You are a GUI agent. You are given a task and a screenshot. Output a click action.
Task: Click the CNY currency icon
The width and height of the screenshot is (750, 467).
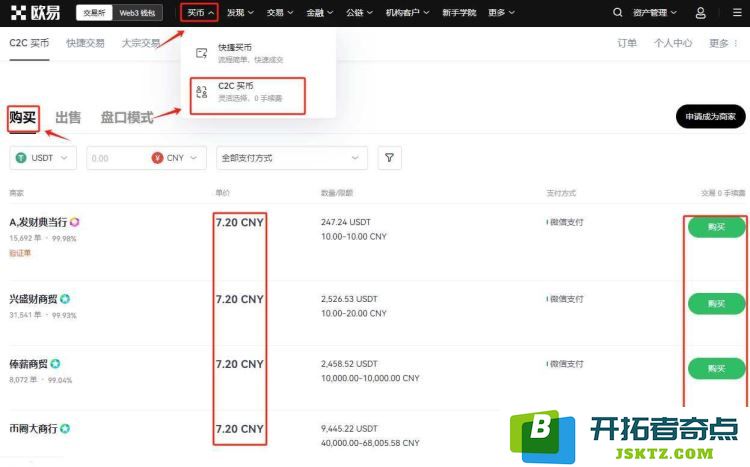click(157, 158)
